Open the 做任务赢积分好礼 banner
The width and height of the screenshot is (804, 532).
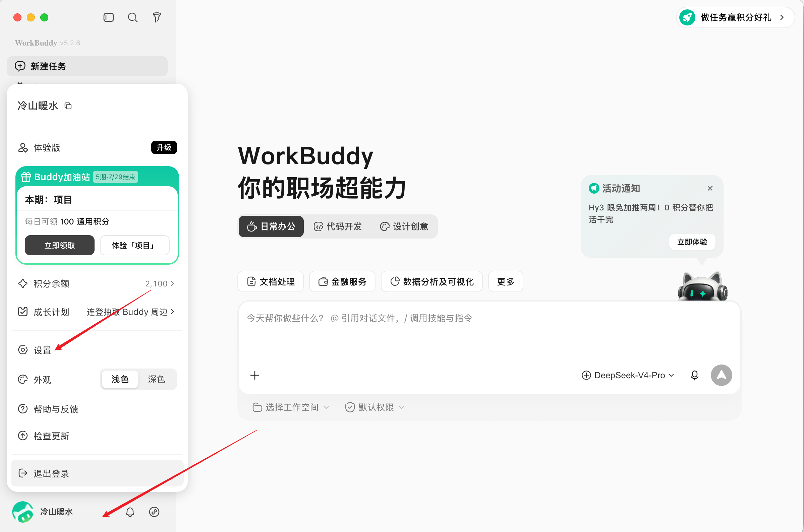pos(735,17)
